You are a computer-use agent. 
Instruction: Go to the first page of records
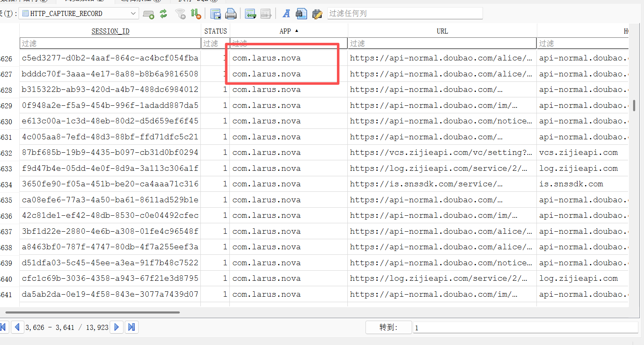point(3,327)
